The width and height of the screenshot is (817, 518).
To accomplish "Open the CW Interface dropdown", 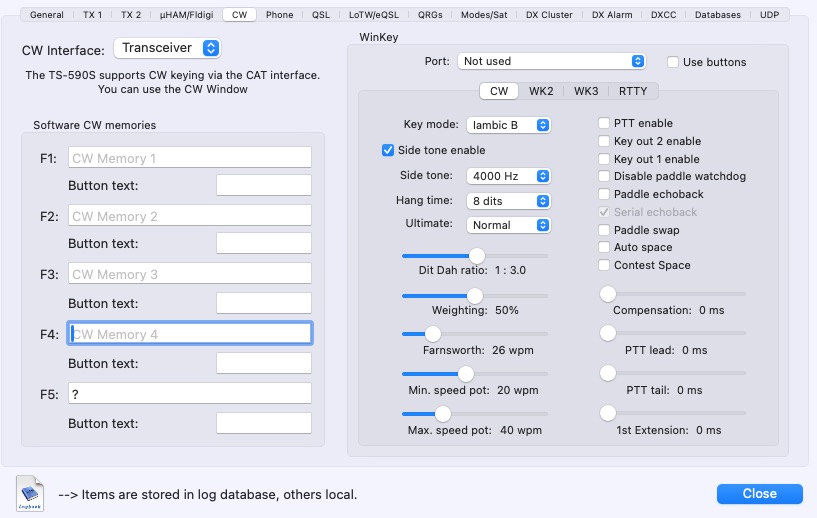I will (x=167, y=48).
